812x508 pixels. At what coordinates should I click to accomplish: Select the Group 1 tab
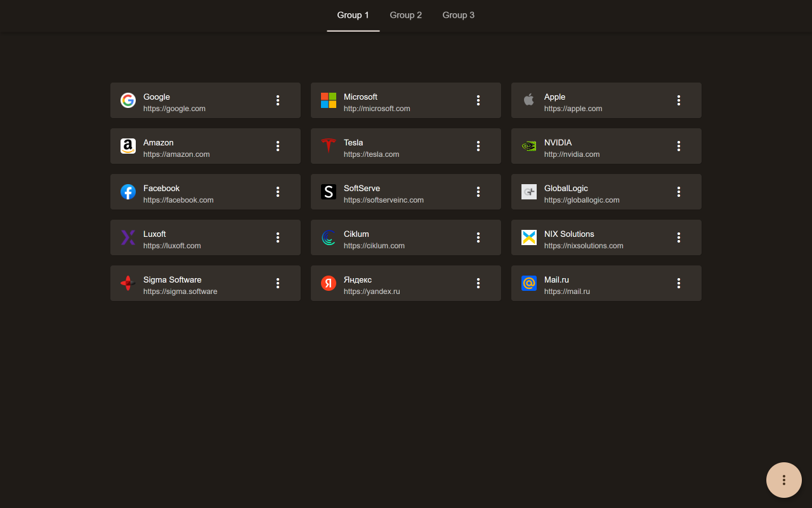(x=353, y=15)
